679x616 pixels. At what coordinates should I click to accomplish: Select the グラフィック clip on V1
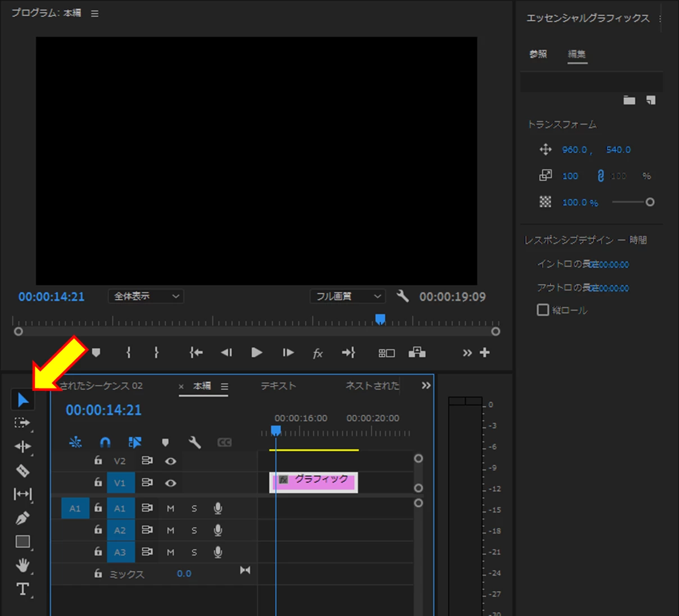click(x=313, y=482)
